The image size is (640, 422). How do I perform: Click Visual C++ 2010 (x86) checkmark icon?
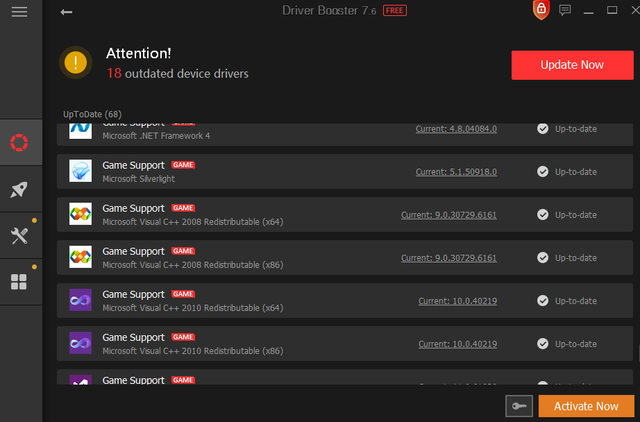tap(542, 344)
